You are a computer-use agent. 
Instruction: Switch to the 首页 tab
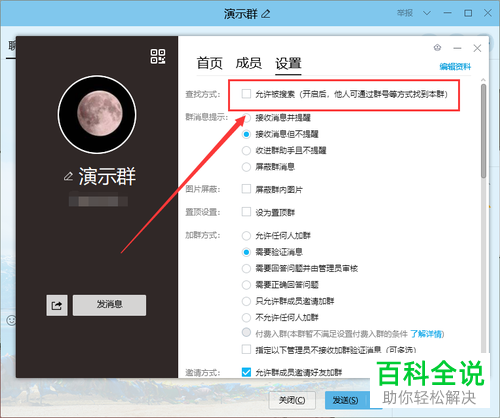click(x=209, y=63)
